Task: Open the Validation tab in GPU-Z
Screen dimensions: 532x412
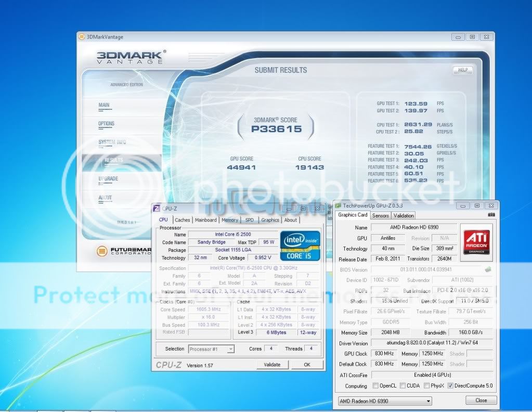Action: point(404,215)
